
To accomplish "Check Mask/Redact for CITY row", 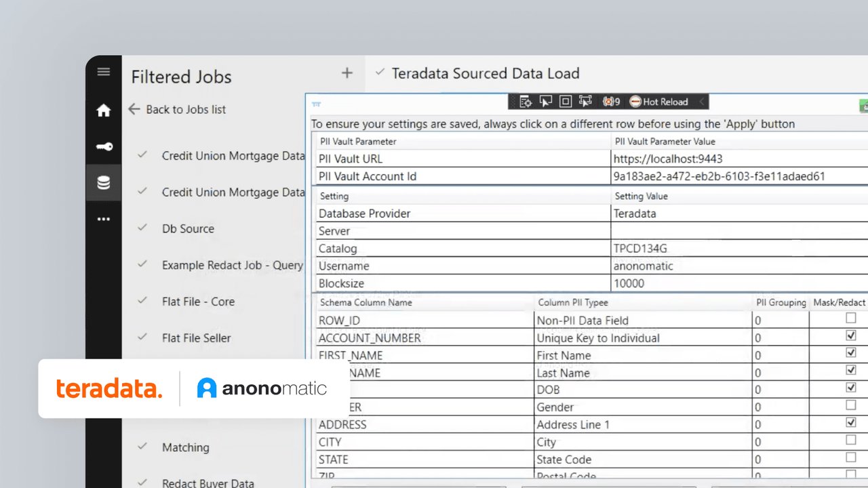I will pyautogui.click(x=850, y=440).
